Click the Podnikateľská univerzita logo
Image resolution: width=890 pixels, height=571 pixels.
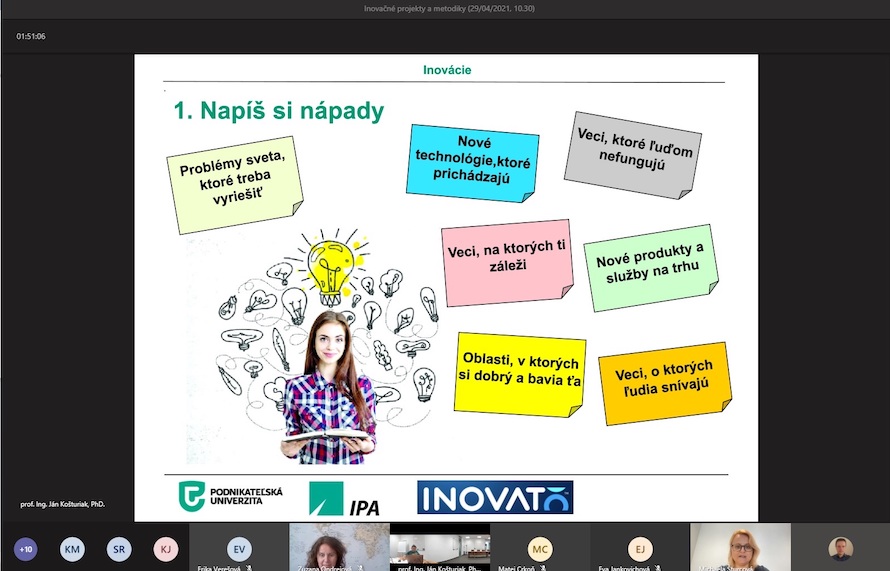(x=231, y=496)
